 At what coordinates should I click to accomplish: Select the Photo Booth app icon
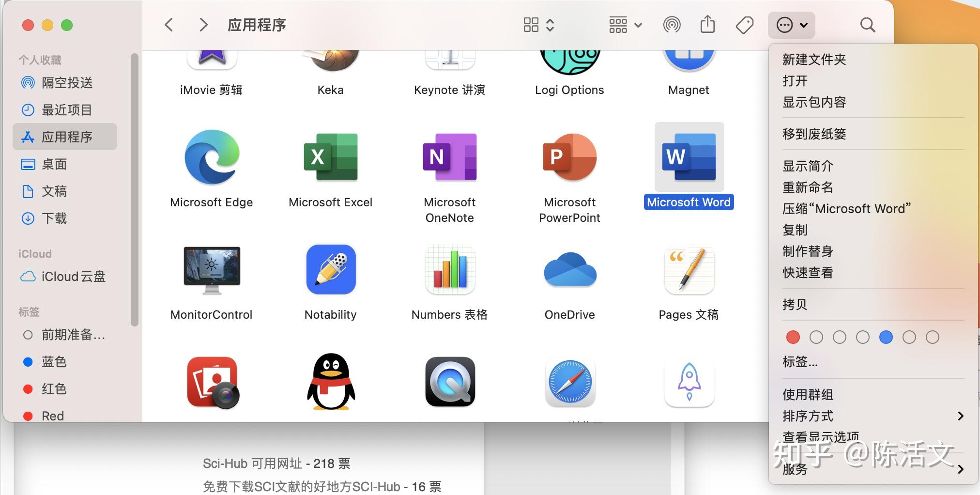pyautogui.click(x=213, y=383)
